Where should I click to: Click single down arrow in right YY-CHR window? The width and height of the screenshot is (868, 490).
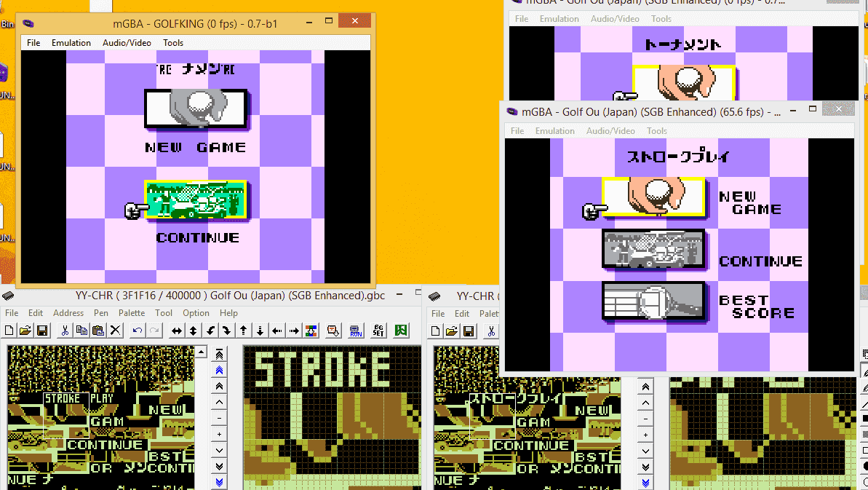coord(645,451)
